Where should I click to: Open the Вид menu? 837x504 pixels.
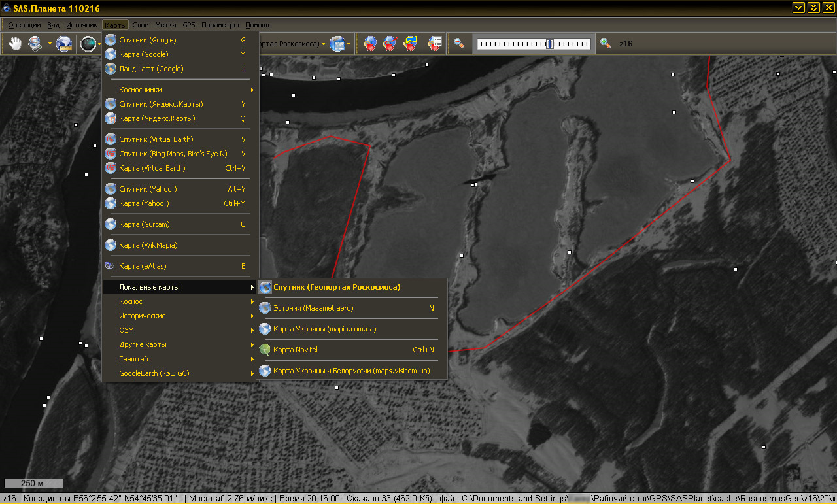(x=54, y=25)
